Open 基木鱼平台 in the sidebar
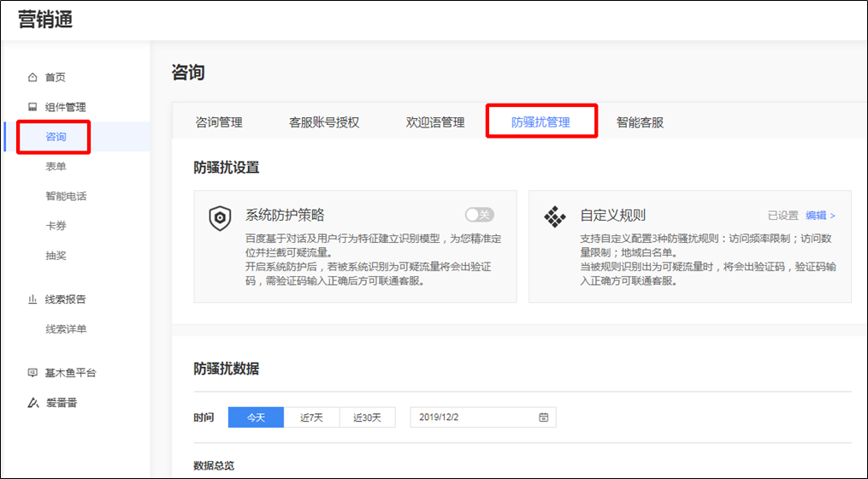Viewport: 868px width, 479px height. tap(70, 373)
